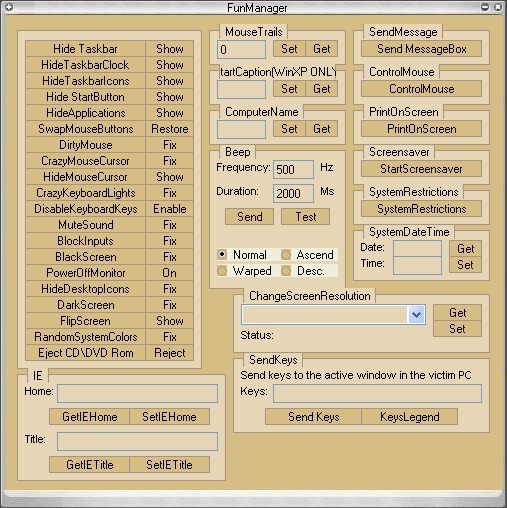507x508 pixels.
Task: Click Show next to HideTaskbarClock
Action: [x=170, y=65]
